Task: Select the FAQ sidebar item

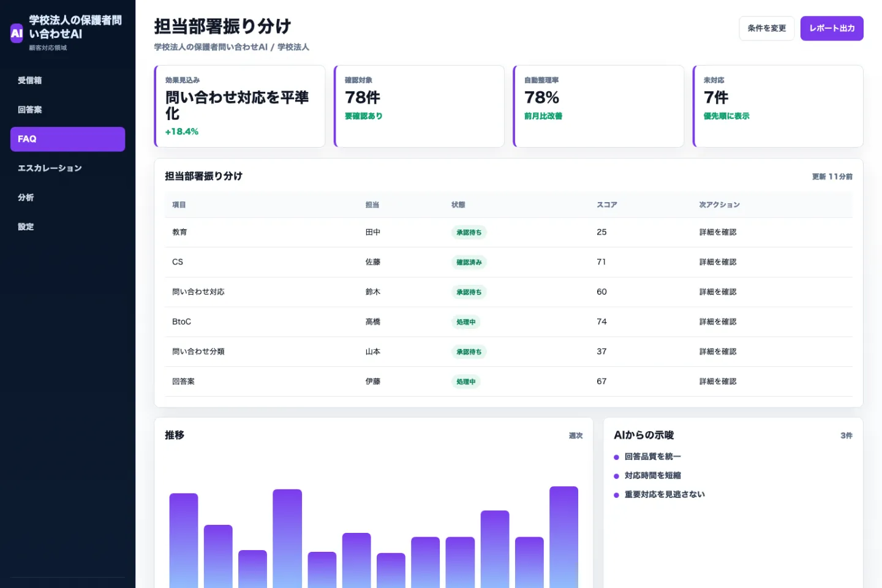Action: (67, 139)
